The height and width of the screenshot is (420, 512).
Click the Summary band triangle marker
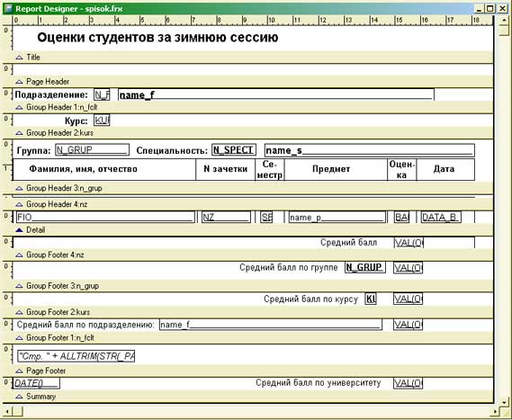(x=19, y=397)
